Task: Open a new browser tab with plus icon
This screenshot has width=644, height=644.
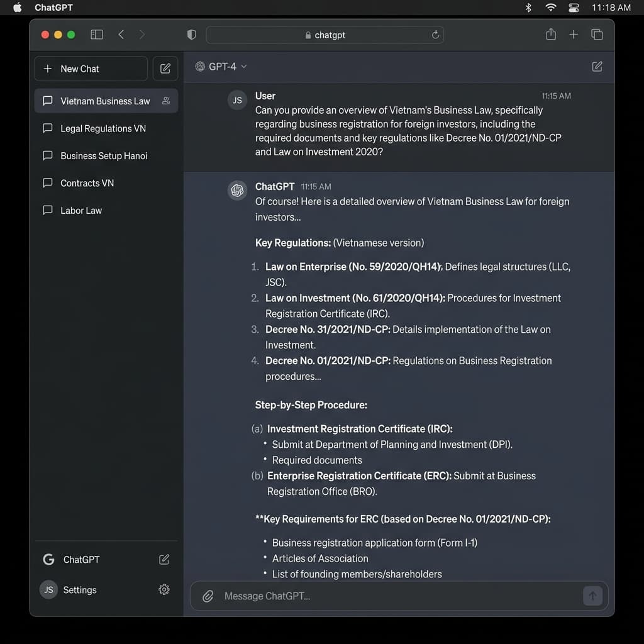Action: [574, 35]
